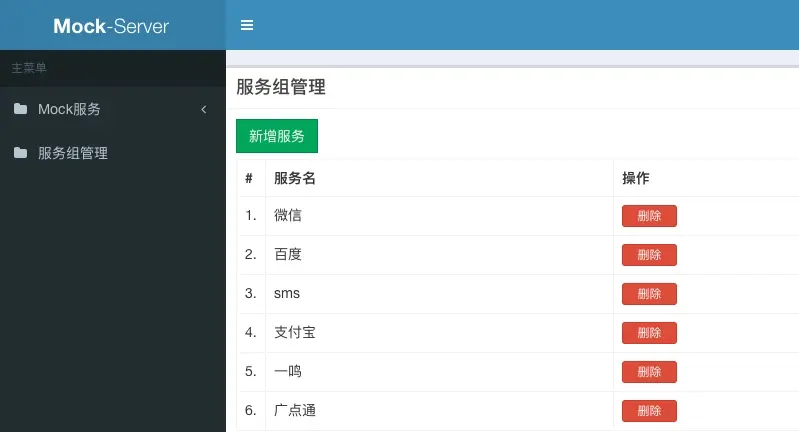This screenshot has width=799, height=432.
Task: Click row number 6. cell
Action: tap(251, 411)
